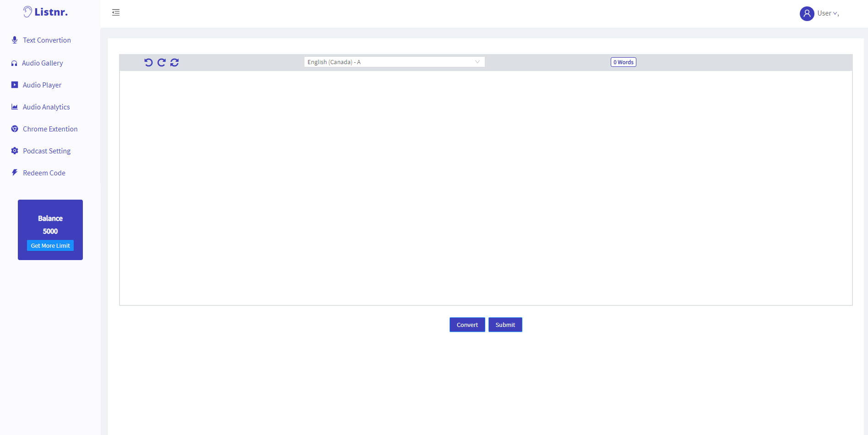
Task: Click the microphone icon beside Text Convertion
Action: pos(15,40)
